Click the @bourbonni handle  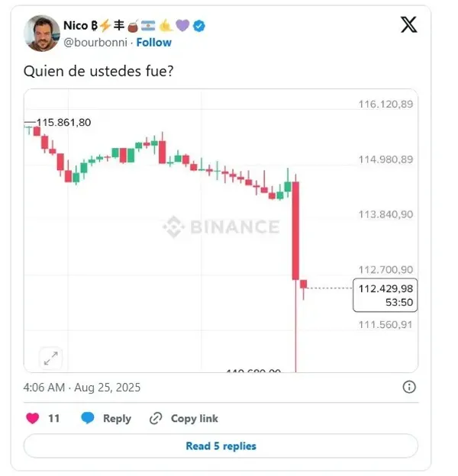tap(95, 42)
